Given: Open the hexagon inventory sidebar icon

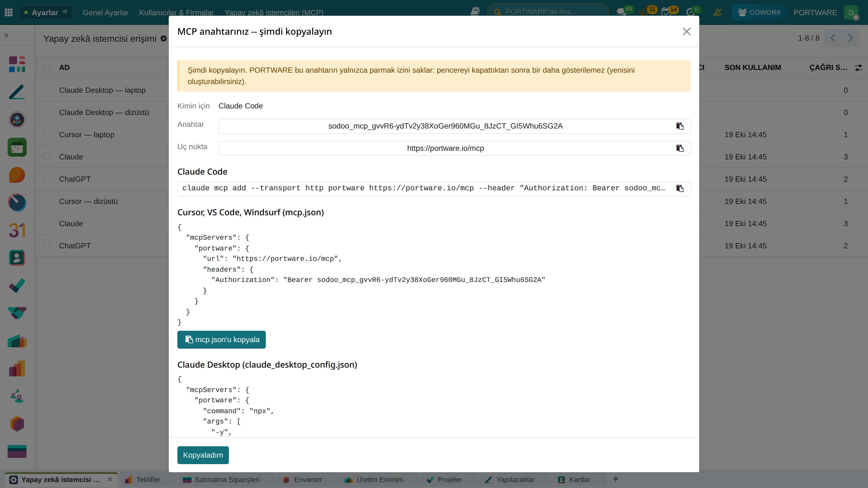Looking at the screenshot, I should (x=17, y=424).
